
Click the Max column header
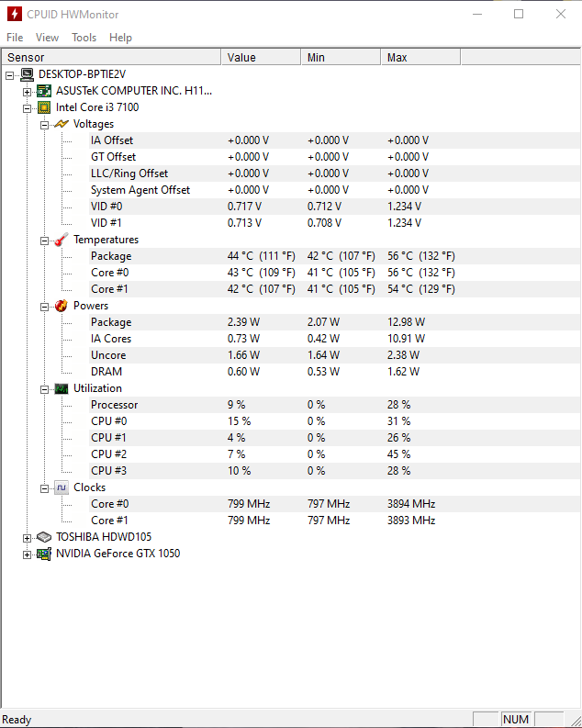click(x=420, y=58)
